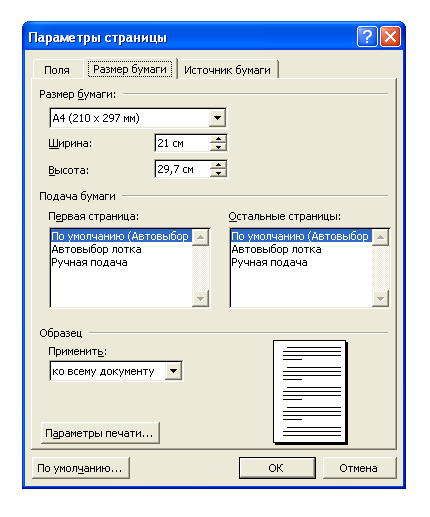
Task: Close the Параметры страницы dialog
Action: (x=390, y=37)
